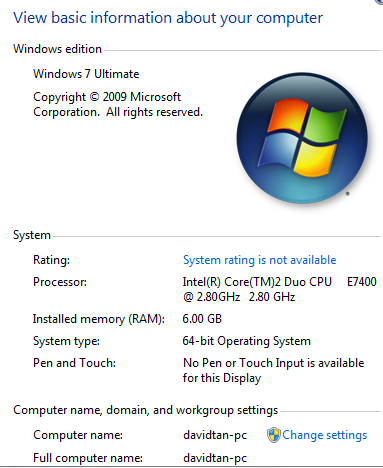Click the System type: label
This screenshot has width=383, height=468.
click(66, 341)
